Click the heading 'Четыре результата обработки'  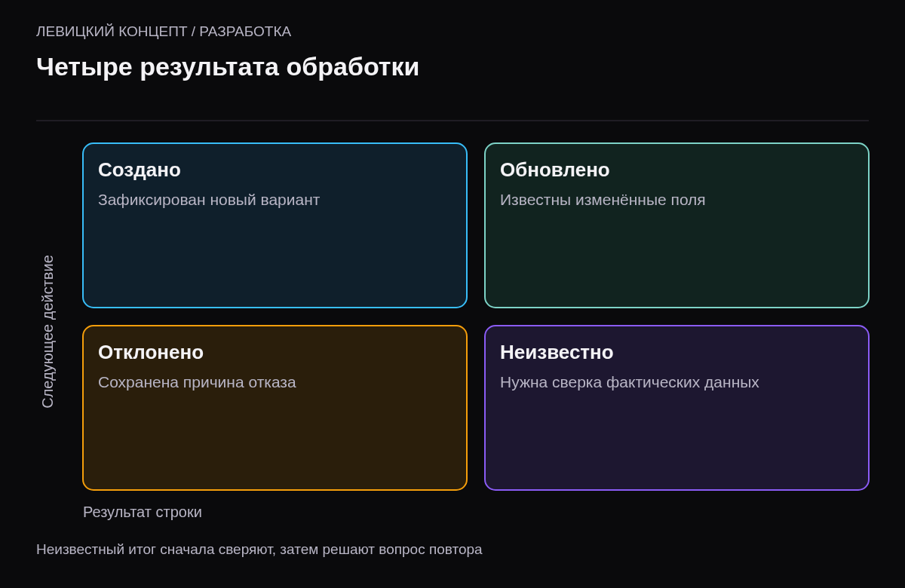[228, 67]
